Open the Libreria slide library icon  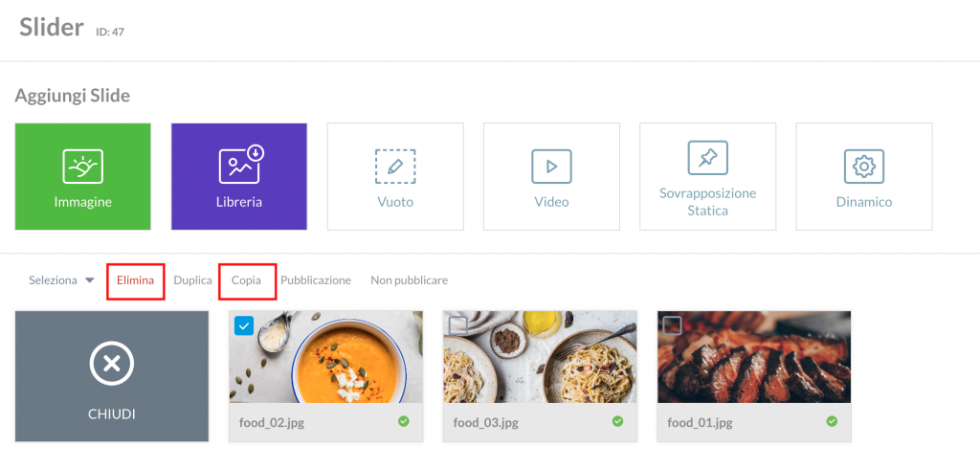click(242, 164)
